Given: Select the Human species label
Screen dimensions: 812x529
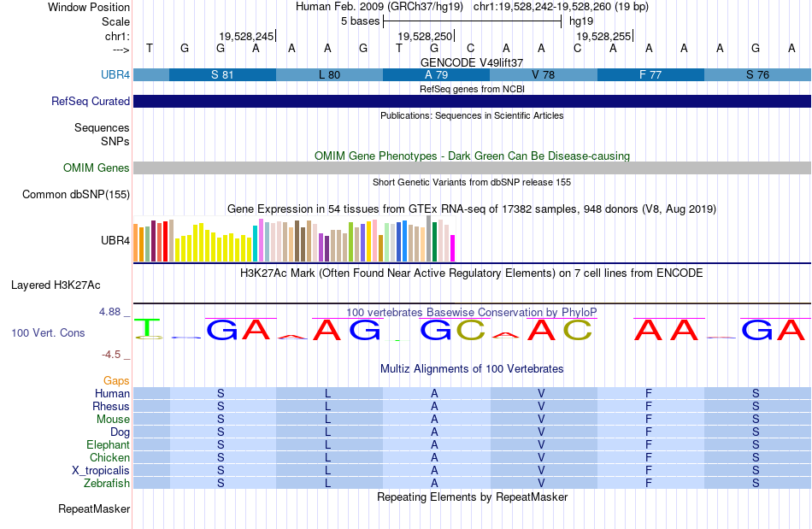Looking at the screenshot, I should (x=112, y=393).
